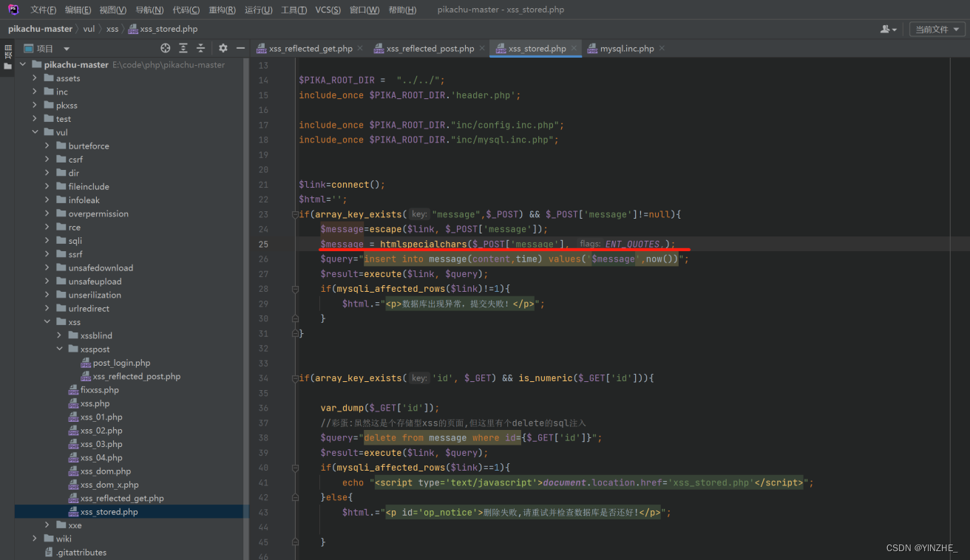Open the 运行(U) menu
The width and height of the screenshot is (970, 560).
pyautogui.click(x=258, y=10)
